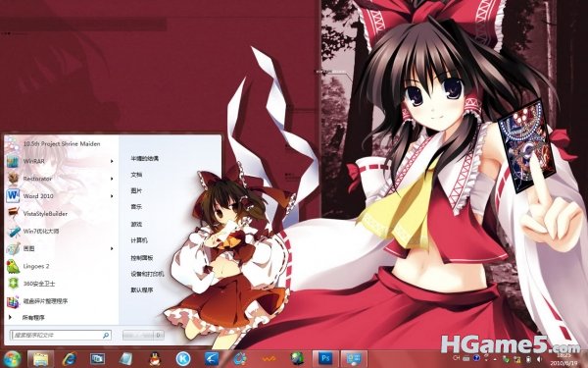
Task: Switch to Photoshop on the taskbar
Action: [325, 359]
